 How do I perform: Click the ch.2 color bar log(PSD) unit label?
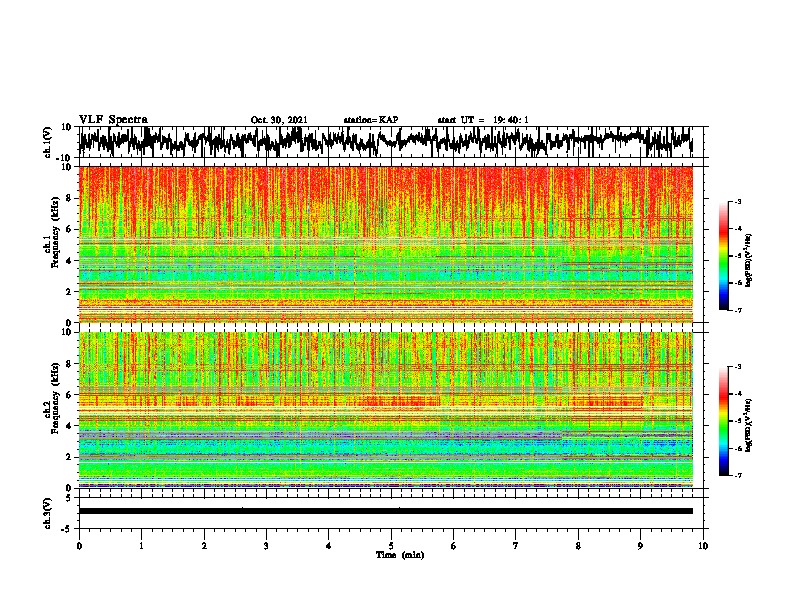(749, 424)
